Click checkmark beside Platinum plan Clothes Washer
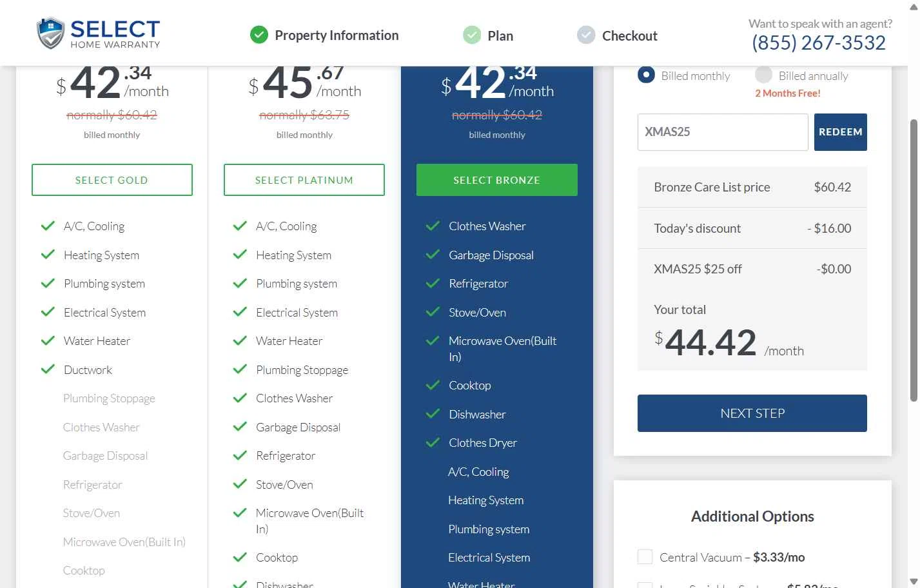 click(240, 398)
